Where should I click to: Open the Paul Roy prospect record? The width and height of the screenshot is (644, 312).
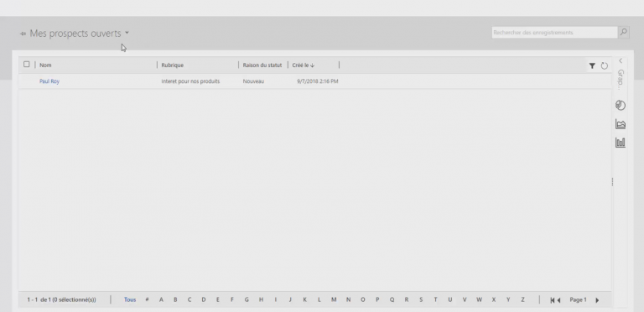click(x=49, y=81)
